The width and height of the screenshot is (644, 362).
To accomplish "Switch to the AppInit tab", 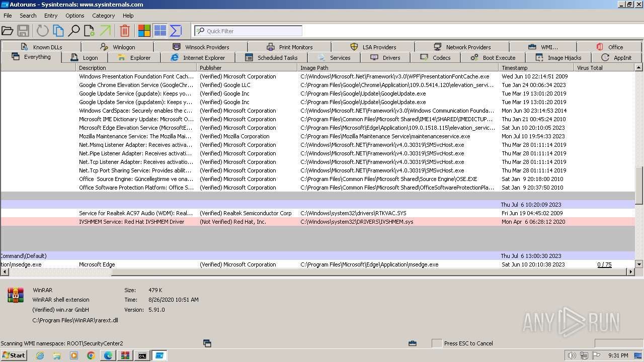I will click(616, 57).
